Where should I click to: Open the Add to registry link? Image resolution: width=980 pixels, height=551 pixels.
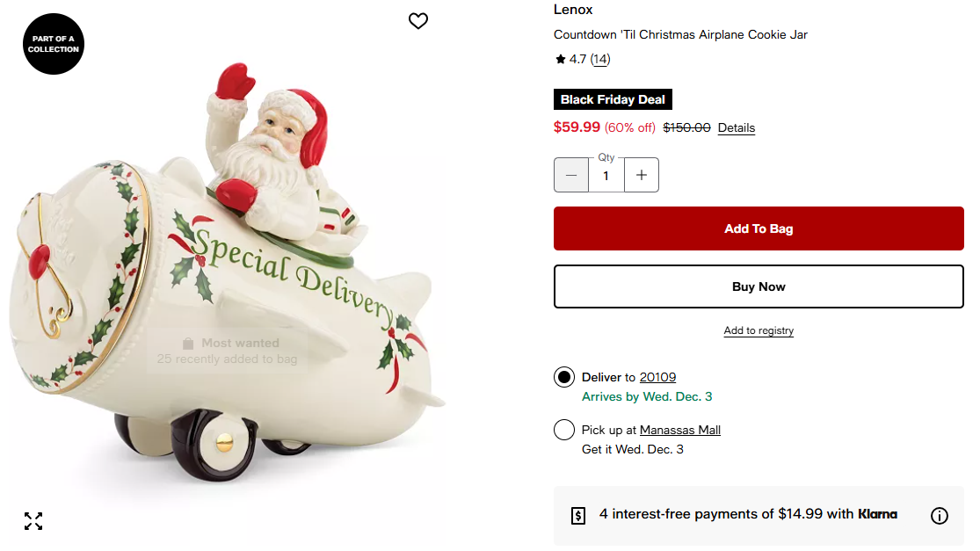pyautogui.click(x=759, y=330)
